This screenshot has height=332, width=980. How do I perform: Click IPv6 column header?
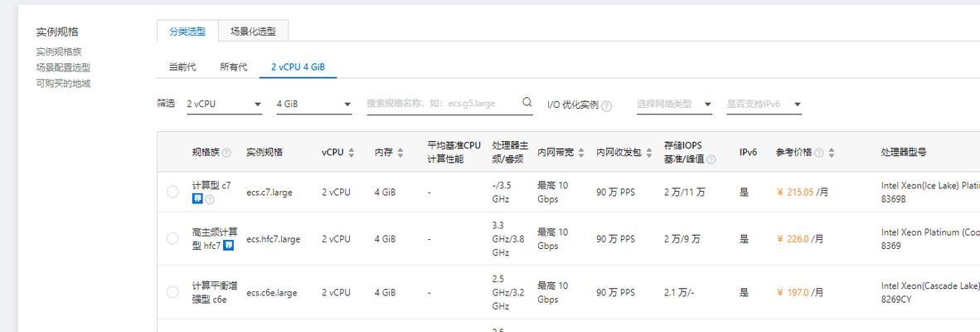tap(748, 153)
